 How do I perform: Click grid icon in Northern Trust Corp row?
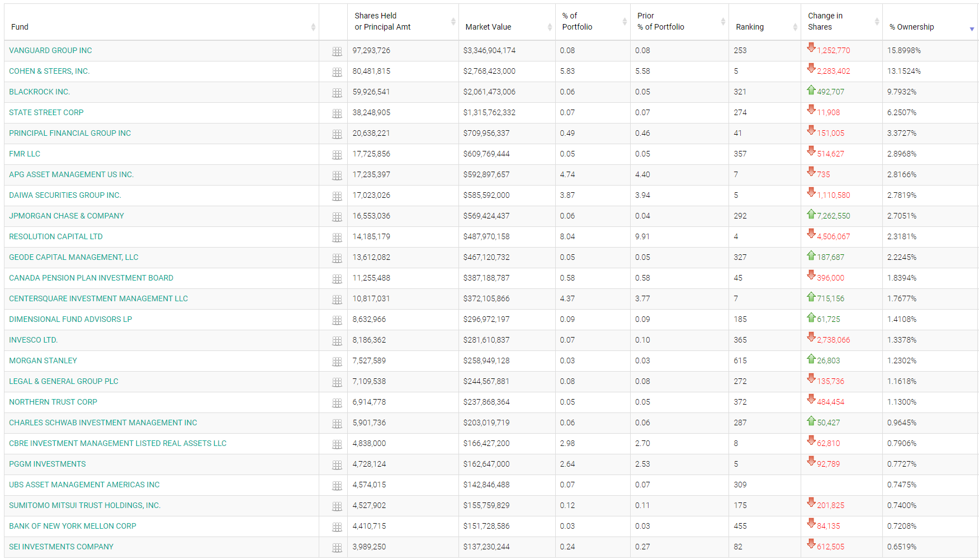(337, 403)
